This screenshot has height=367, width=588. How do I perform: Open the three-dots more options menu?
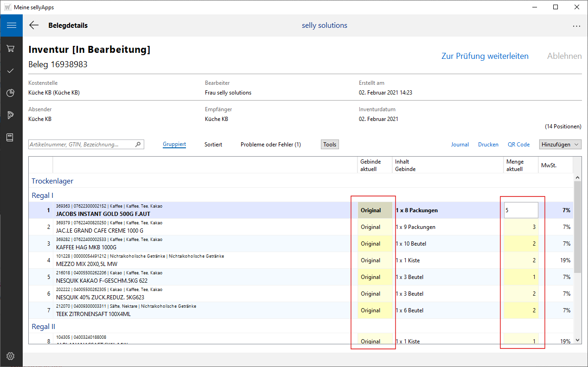(576, 26)
